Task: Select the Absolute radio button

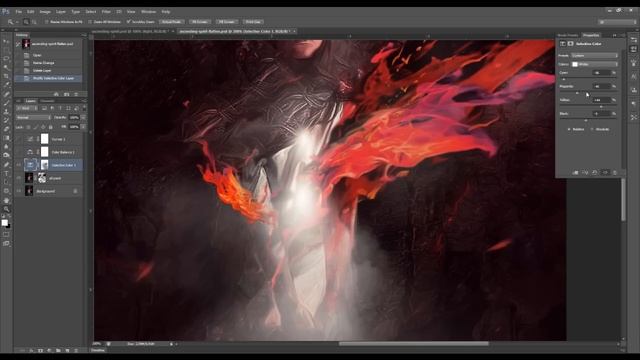Action: pos(592,129)
